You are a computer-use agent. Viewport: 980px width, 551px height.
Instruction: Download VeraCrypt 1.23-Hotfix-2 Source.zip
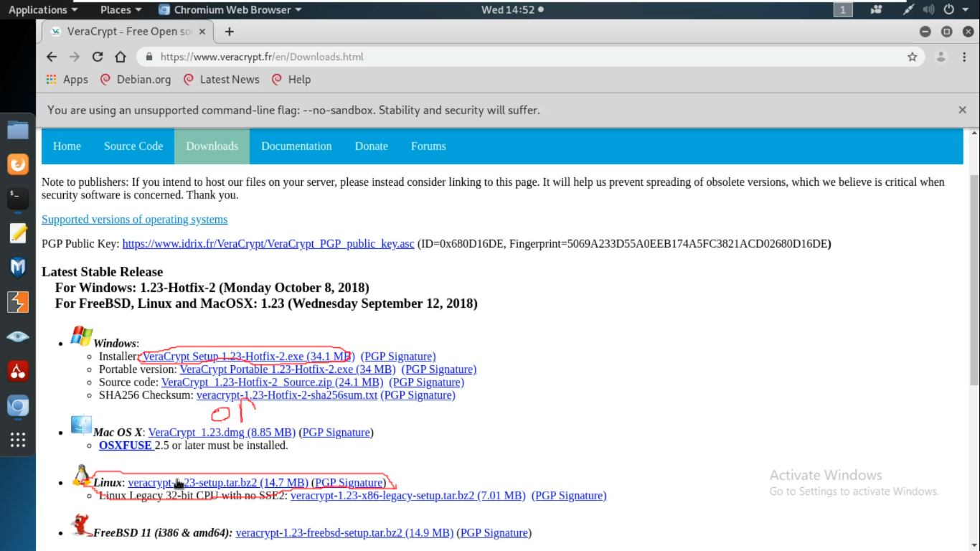272,382
